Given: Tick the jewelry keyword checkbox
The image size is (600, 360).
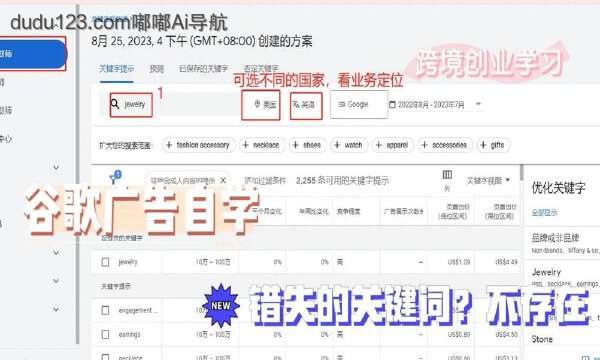Looking at the screenshot, I should (105, 262).
